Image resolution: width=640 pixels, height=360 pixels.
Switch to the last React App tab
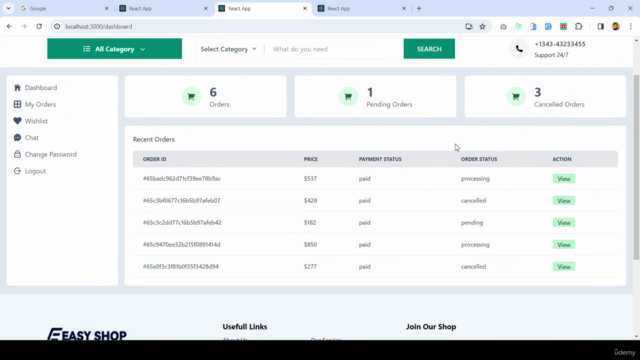(362, 9)
